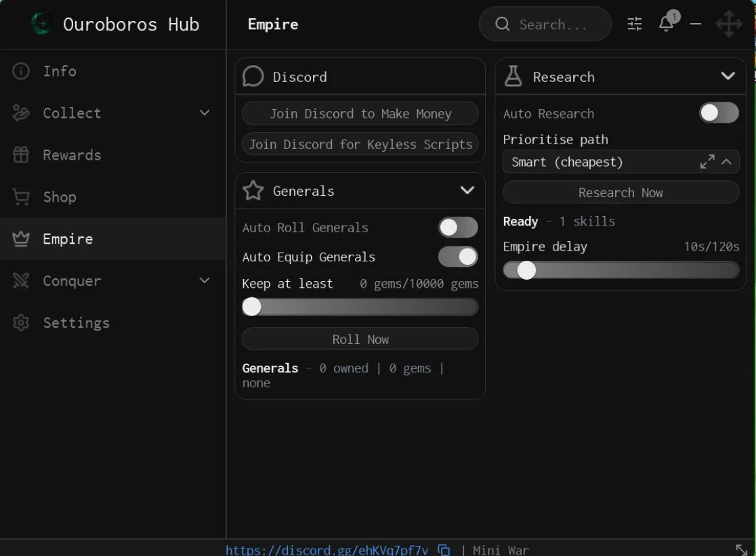Screen dimensions: 756x556
Task: Click the Ouroboros Hub logo icon
Action: 41,24
